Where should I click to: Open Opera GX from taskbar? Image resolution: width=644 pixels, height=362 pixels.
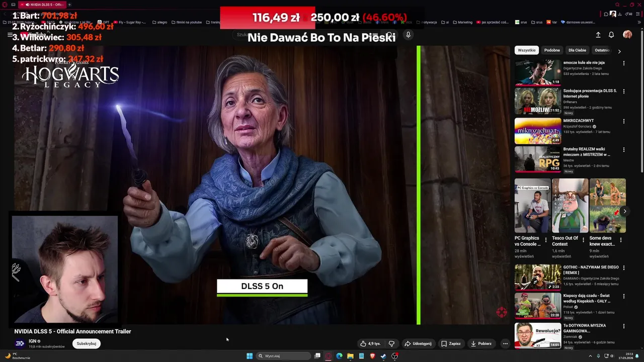click(328, 356)
